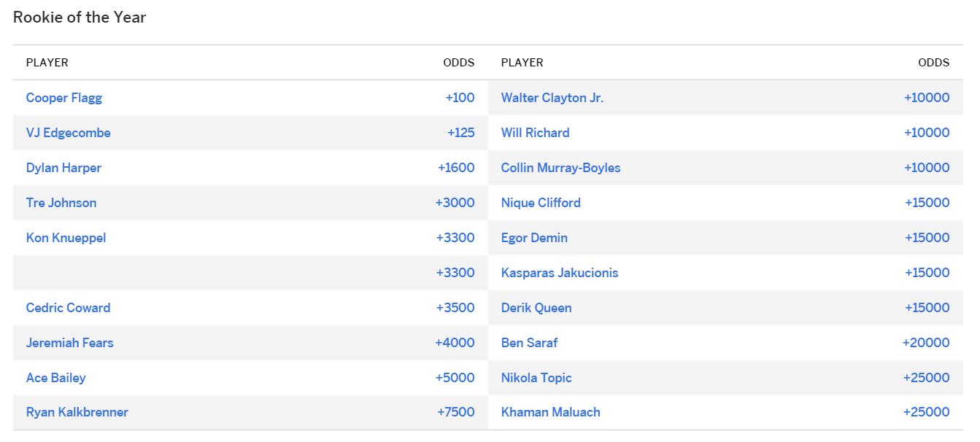The width and height of the screenshot is (980, 442).
Task: Open Cooper Flagg player link
Action: tap(64, 98)
